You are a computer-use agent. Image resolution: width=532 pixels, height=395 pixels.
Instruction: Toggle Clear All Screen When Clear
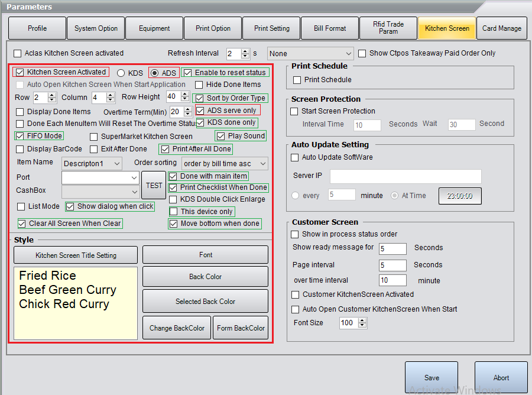(22, 224)
